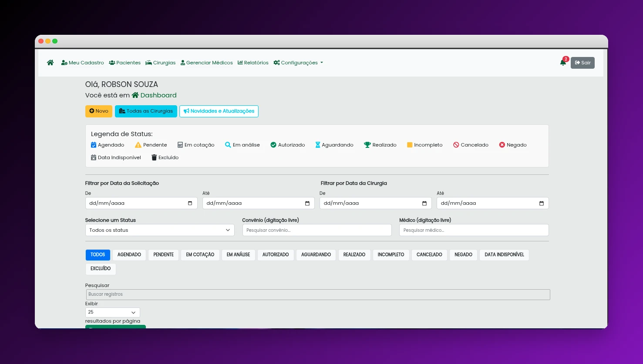Screen dimensions: 643x364
Task: Select the REALIZADO filter tab
Action: [x=354, y=255]
